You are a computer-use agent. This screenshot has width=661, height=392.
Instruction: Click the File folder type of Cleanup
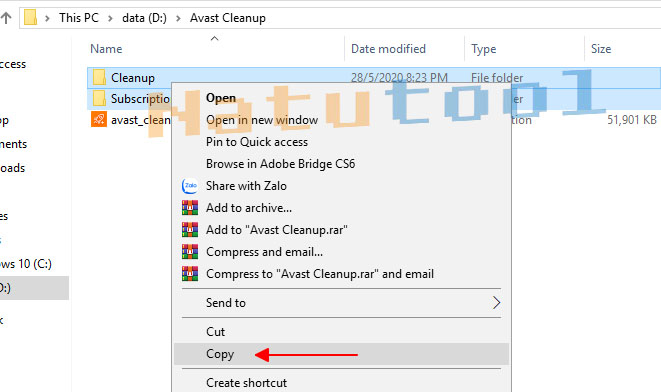pos(497,78)
